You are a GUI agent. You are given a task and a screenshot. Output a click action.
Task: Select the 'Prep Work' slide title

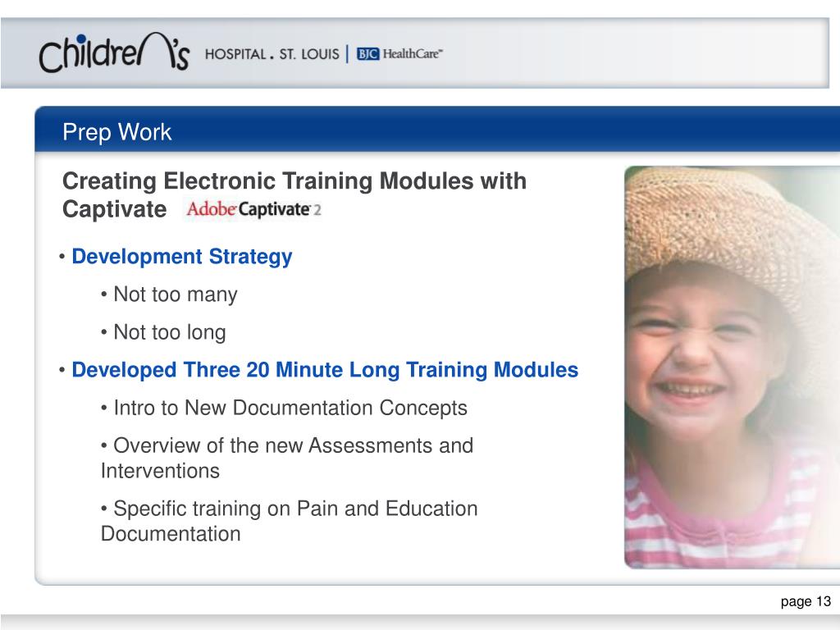[x=116, y=132]
